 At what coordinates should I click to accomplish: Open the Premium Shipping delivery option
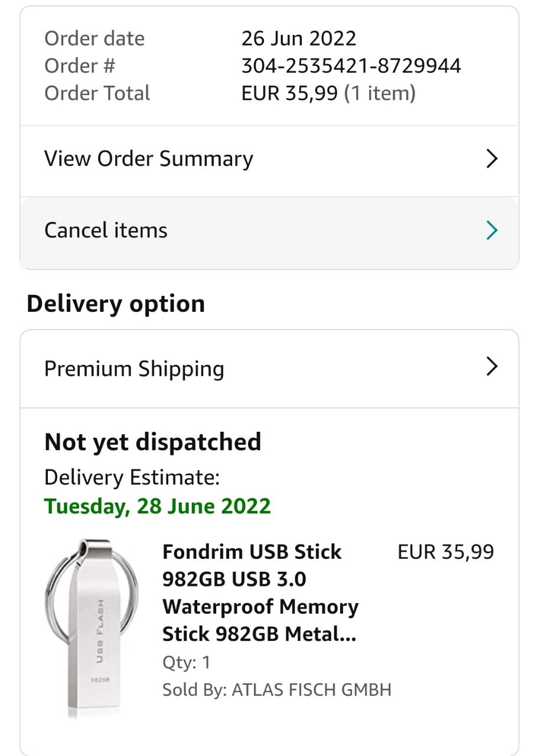pos(134,369)
